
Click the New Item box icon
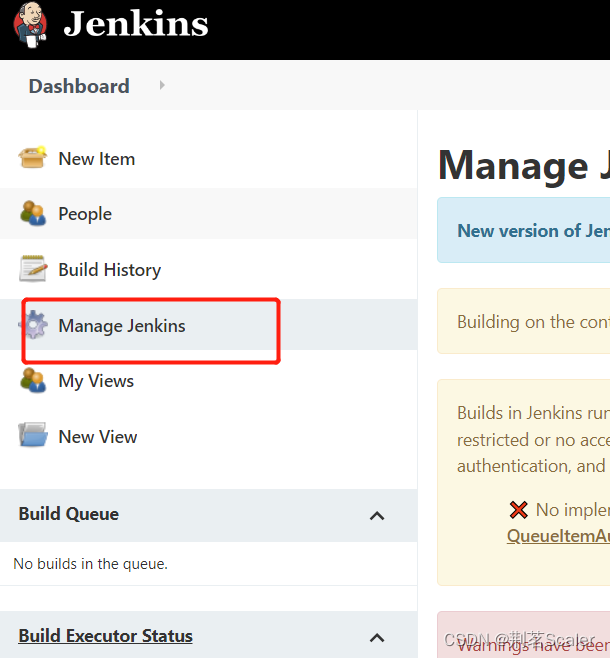33,158
